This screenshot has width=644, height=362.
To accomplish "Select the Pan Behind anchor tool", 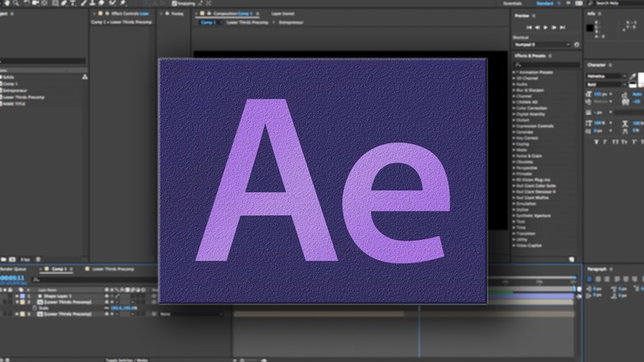I will click(x=45, y=3).
